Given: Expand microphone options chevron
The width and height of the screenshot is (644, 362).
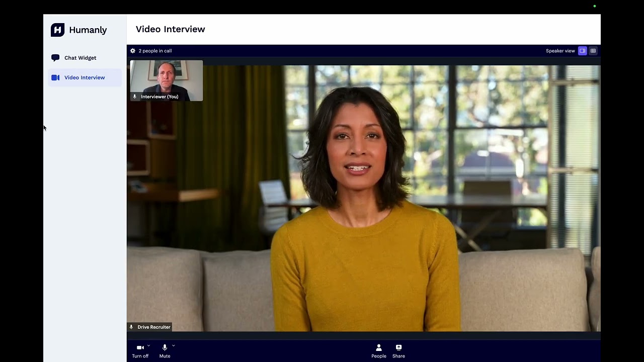Looking at the screenshot, I should tap(174, 345).
